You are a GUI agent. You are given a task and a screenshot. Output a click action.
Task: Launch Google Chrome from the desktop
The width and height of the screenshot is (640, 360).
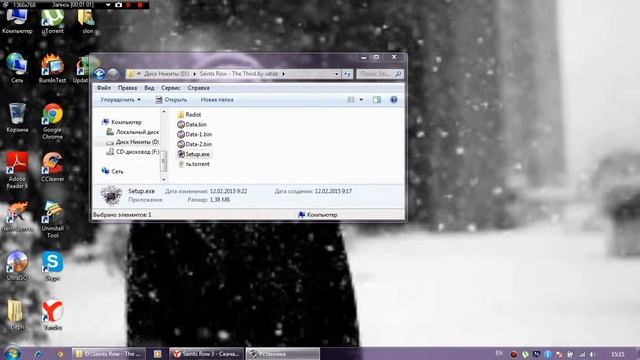[x=52, y=121]
